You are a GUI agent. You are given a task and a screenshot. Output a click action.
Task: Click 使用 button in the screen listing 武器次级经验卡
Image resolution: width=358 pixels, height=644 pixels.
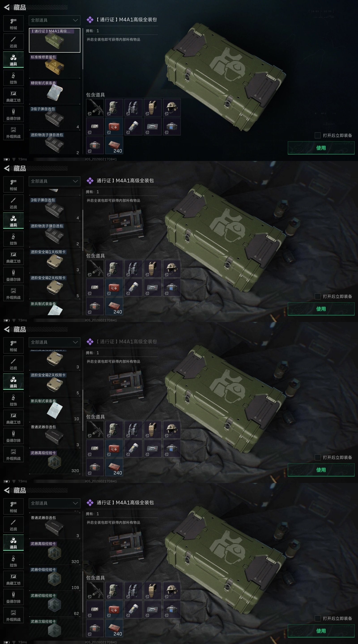321,631
